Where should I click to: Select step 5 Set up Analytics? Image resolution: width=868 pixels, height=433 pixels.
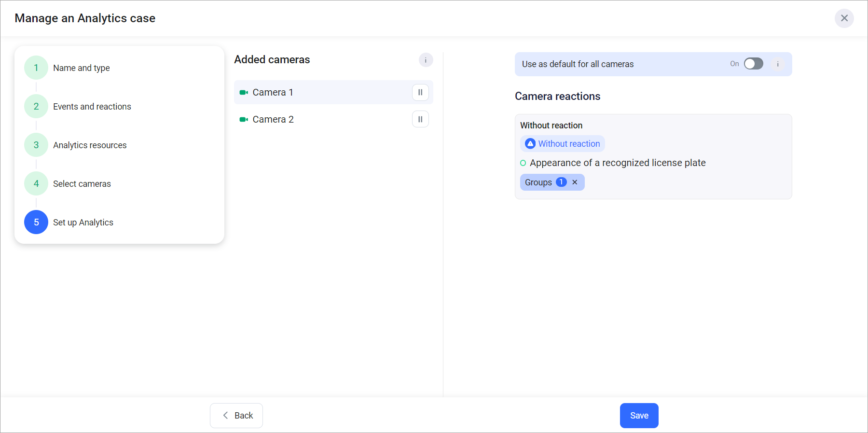(36, 223)
